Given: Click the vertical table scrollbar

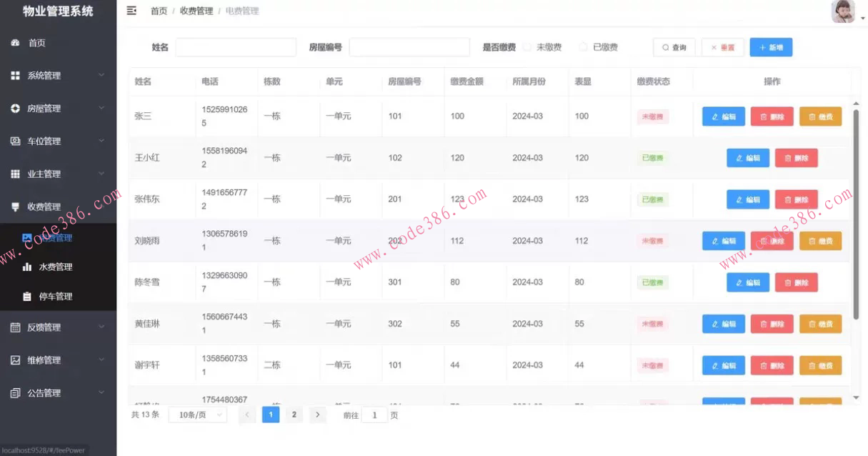Looking at the screenshot, I should [x=856, y=214].
